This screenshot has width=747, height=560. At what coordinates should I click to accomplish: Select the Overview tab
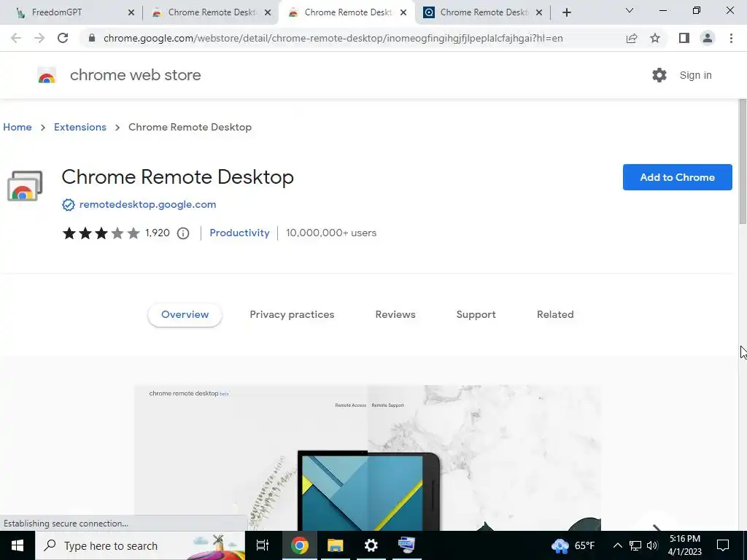pos(185,315)
